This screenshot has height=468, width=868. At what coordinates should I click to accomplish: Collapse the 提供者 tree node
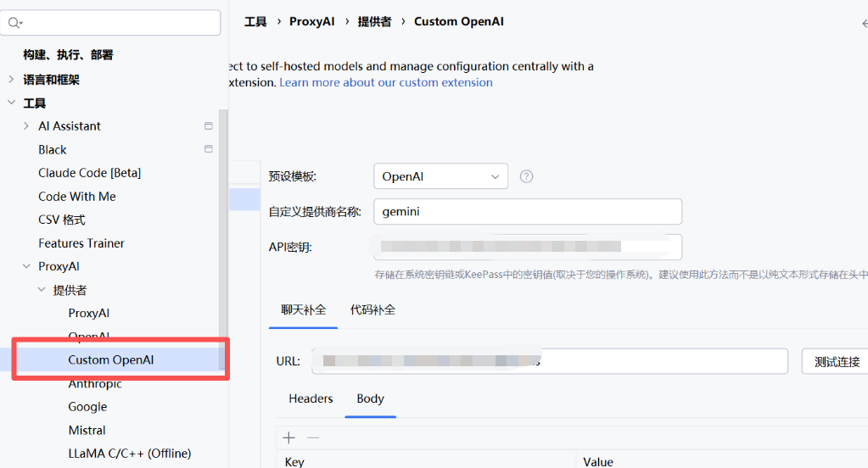pyautogui.click(x=42, y=289)
